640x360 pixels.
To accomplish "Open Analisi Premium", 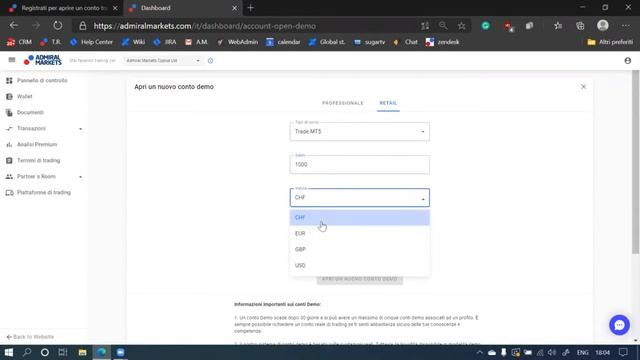I will pos(37,144).
